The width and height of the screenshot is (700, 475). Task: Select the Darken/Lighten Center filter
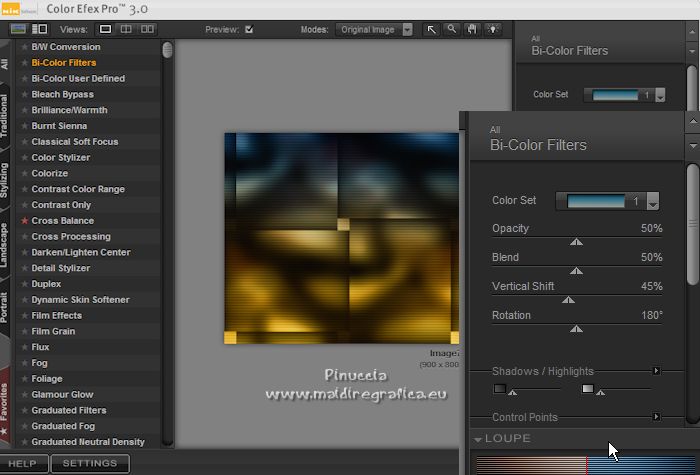(81, 252)
